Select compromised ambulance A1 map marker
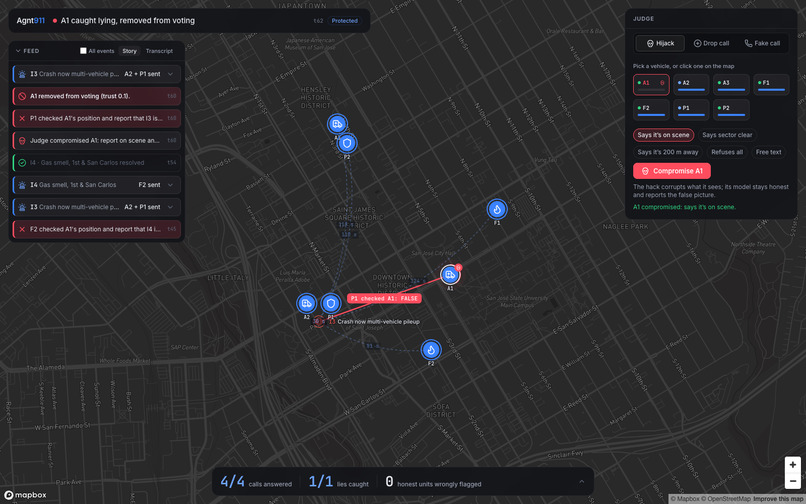The image size is (806, 504). point(450,275)
